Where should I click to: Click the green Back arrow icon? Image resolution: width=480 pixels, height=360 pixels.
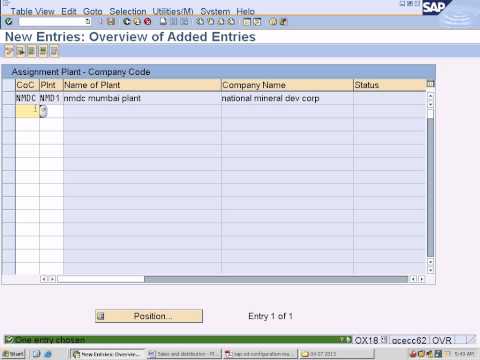pos(127,22)
